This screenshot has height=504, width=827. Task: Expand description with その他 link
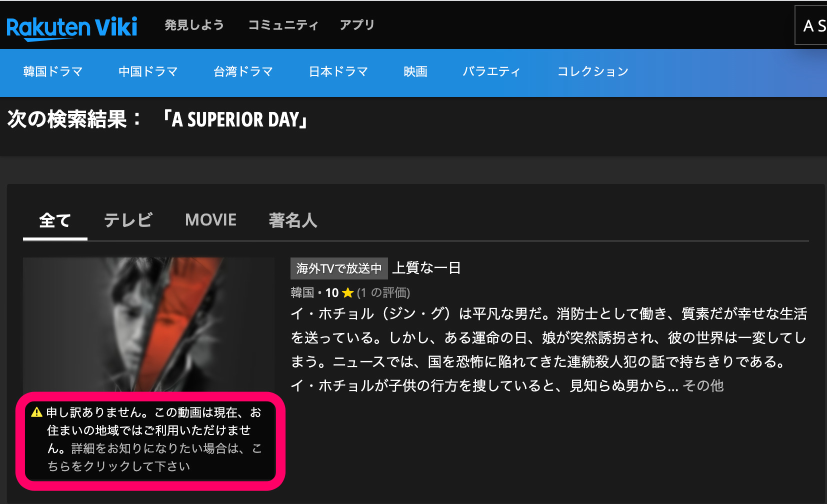[x=703, y=385]
